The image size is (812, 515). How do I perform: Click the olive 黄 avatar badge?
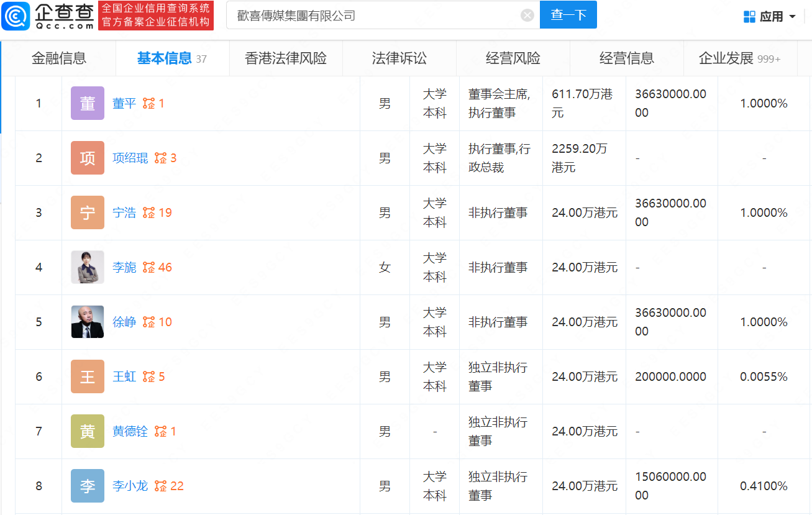[88, 431]
